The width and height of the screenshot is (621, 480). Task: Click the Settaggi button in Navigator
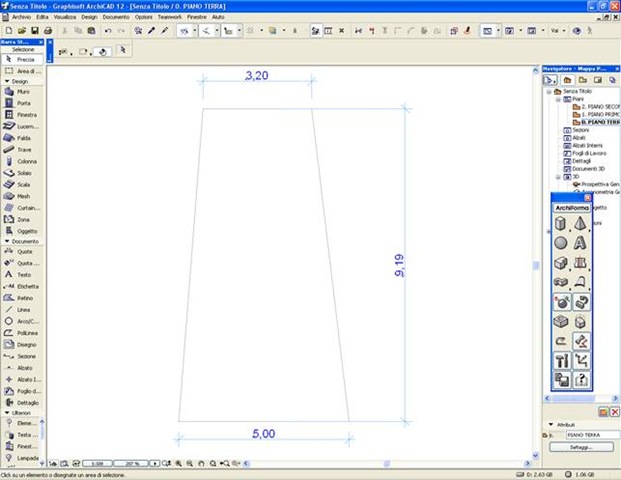tap(581, 447)
